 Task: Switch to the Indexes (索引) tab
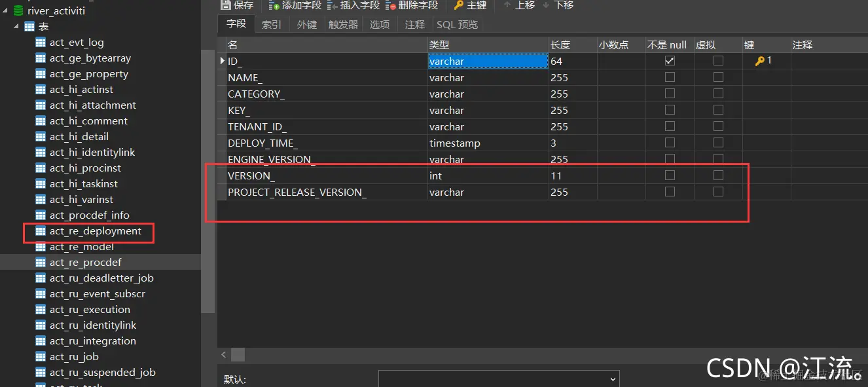coord(272,24)
